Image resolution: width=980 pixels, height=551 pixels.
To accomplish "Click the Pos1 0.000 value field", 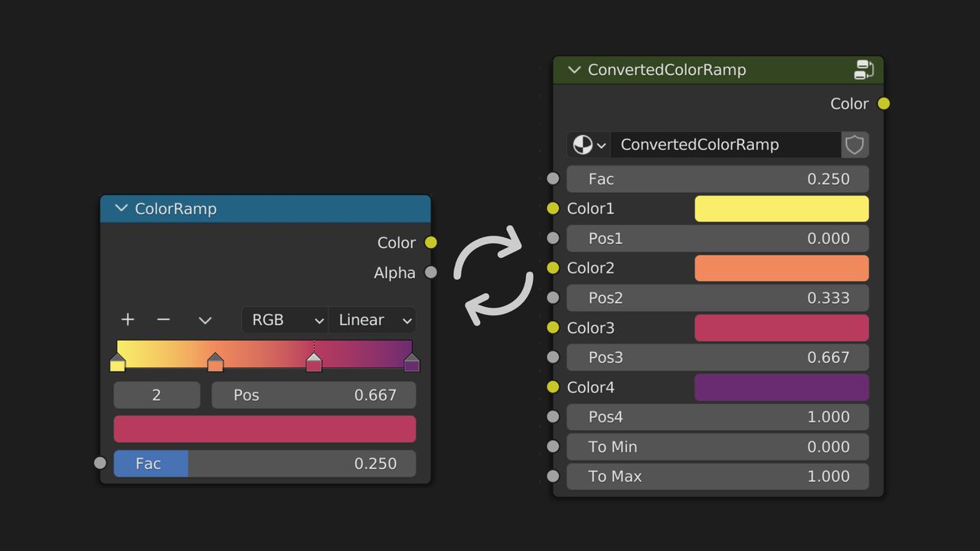I will point(718,238).
